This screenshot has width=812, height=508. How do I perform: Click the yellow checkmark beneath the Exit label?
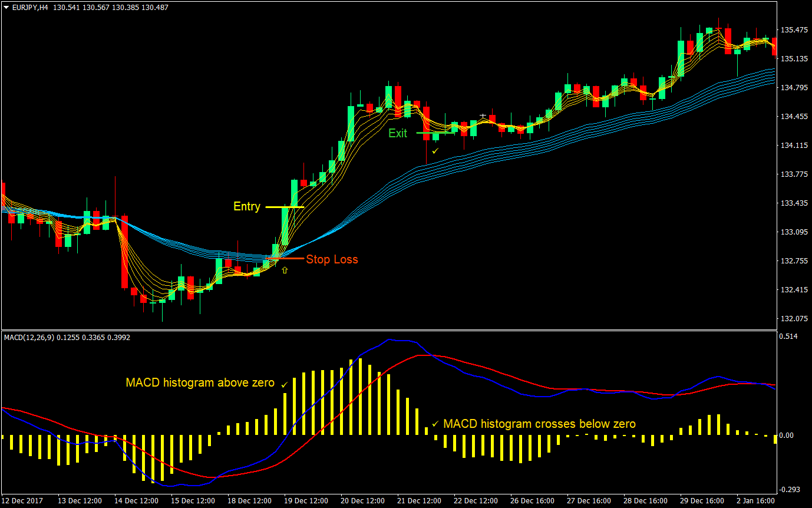435,150
